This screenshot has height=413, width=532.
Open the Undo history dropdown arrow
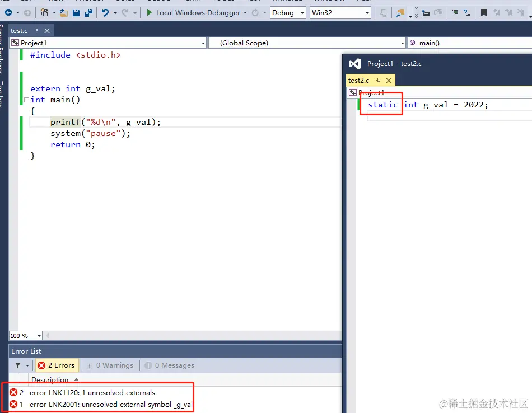115,13
